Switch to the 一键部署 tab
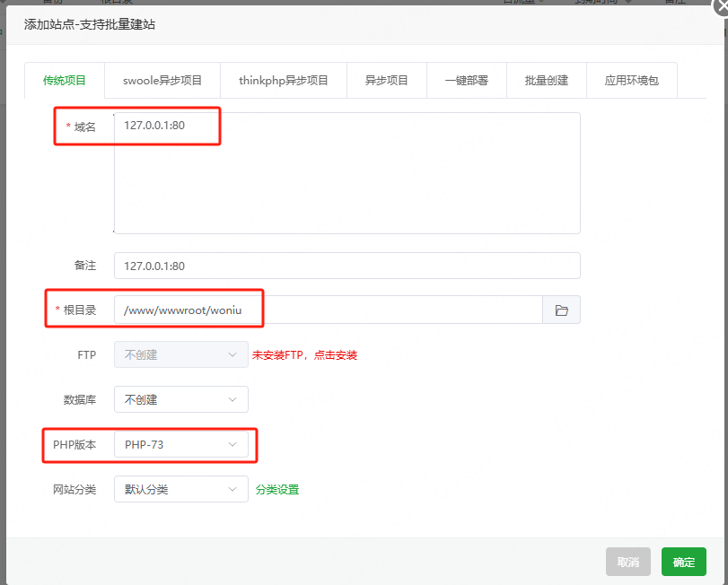The width and height of the screenshot is (728, 585). (465, 80)
